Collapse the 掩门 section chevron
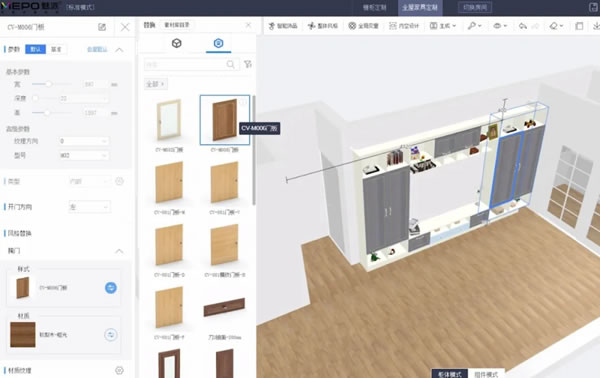The width and height of the screenshot is (600, 378). coord(119,251)
